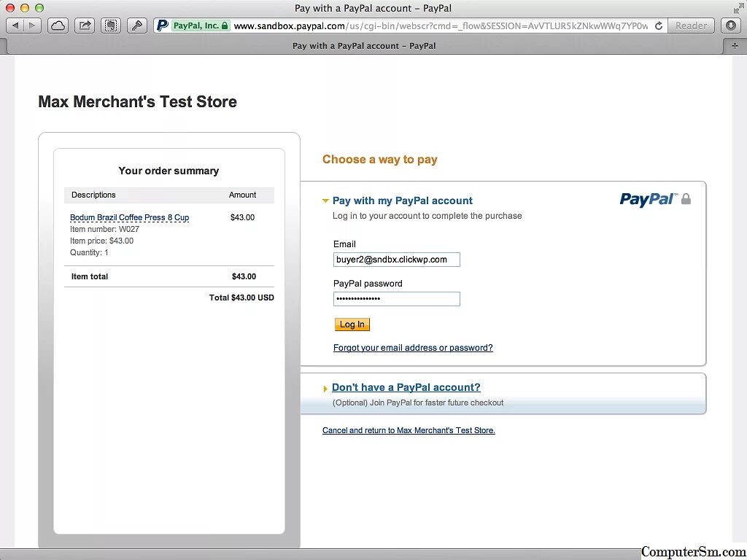Select the Pay with a PayPal account tab

click(364, 46)
